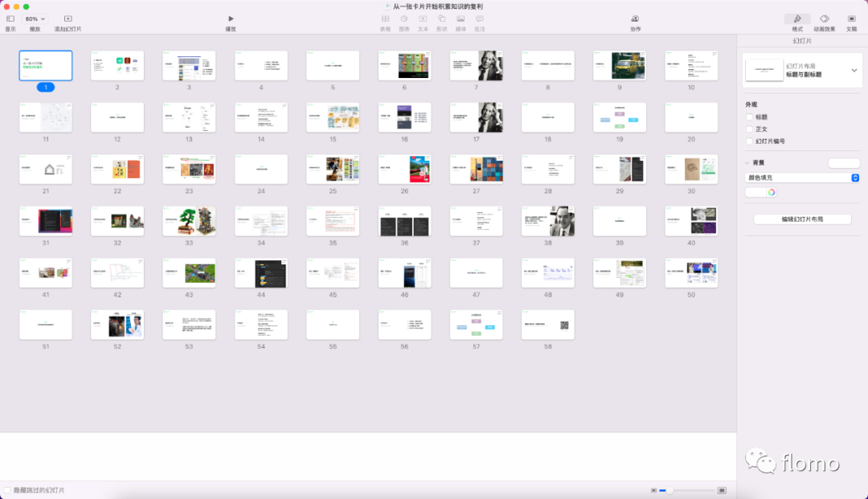Click the Play slideshow icon

231,18
